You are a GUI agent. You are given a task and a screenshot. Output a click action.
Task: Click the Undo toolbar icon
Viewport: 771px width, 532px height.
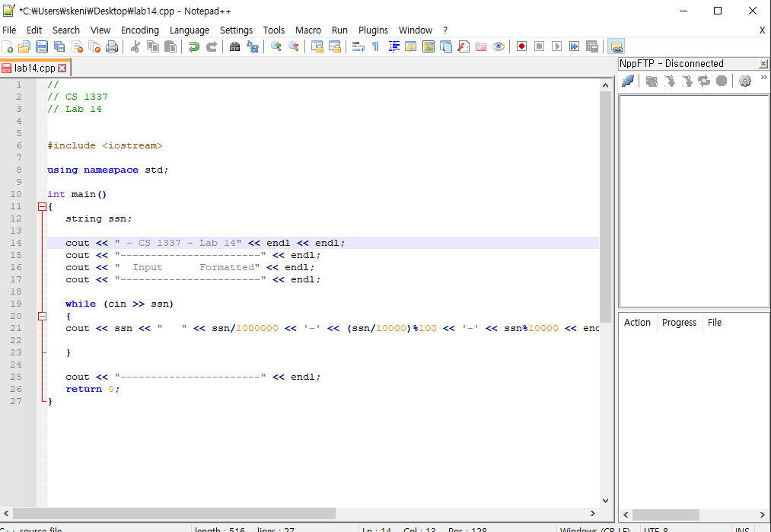194,46
